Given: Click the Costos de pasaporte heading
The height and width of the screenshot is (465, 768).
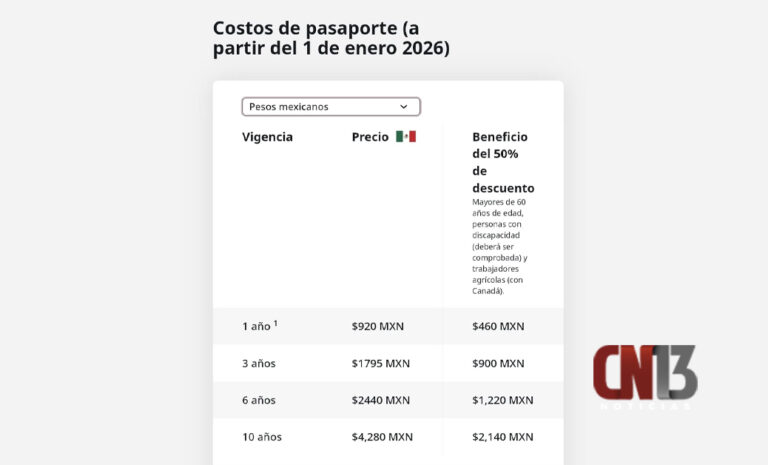Looking at the screenshot, I should click(x=331, y=38).
